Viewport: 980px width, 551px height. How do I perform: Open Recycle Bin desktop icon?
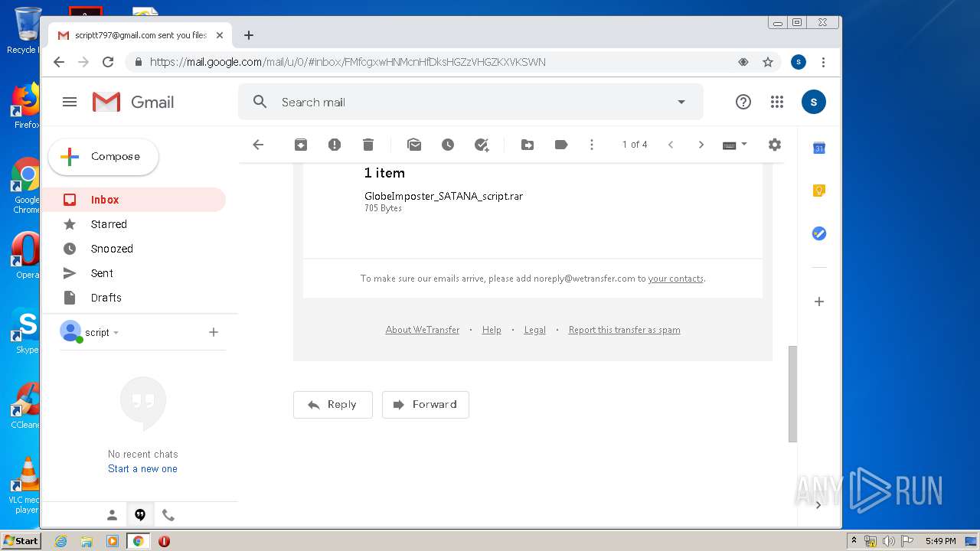pos(26,31)
